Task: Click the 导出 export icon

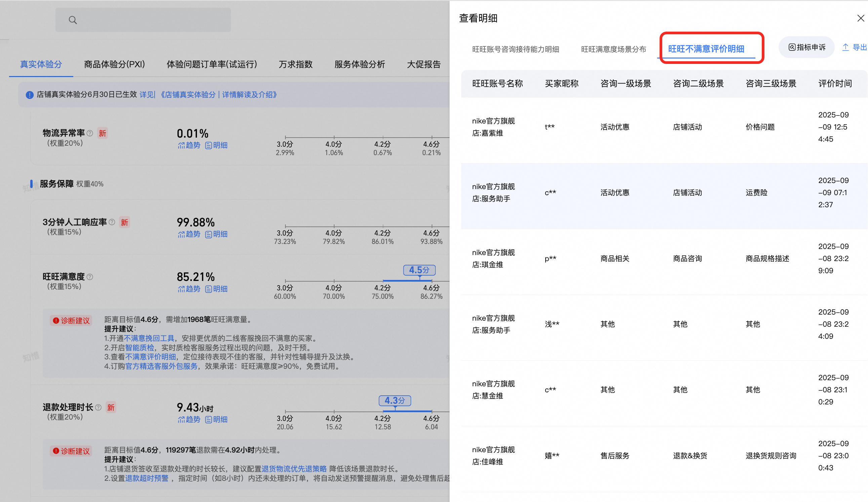Action: (x=845, y=47)
